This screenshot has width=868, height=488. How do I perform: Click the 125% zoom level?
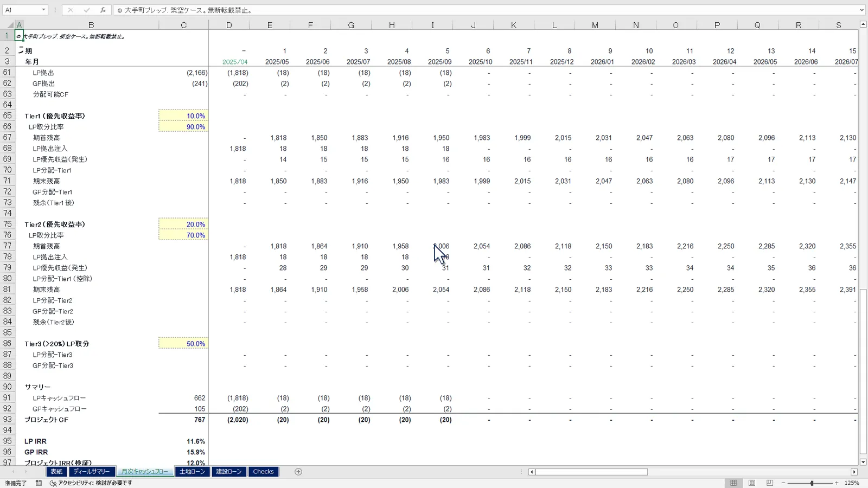click(x=852, y=483)
